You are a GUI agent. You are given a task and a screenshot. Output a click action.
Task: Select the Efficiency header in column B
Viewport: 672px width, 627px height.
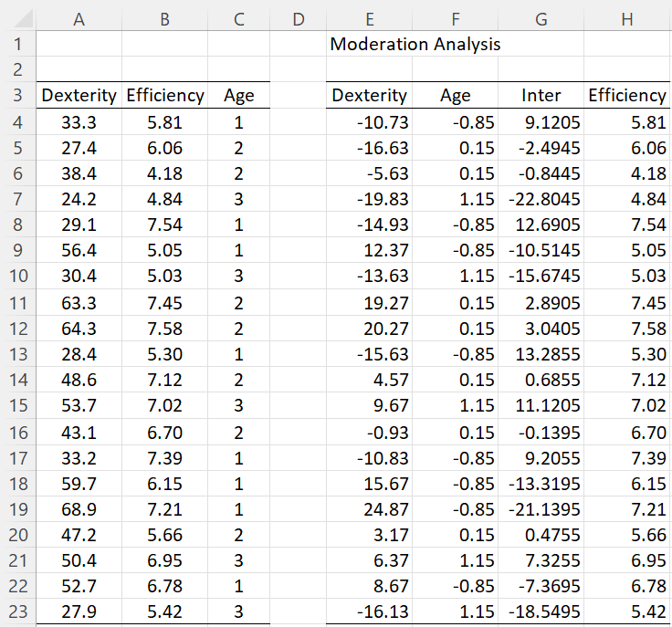pyautogui.click(x=164, y=95)
